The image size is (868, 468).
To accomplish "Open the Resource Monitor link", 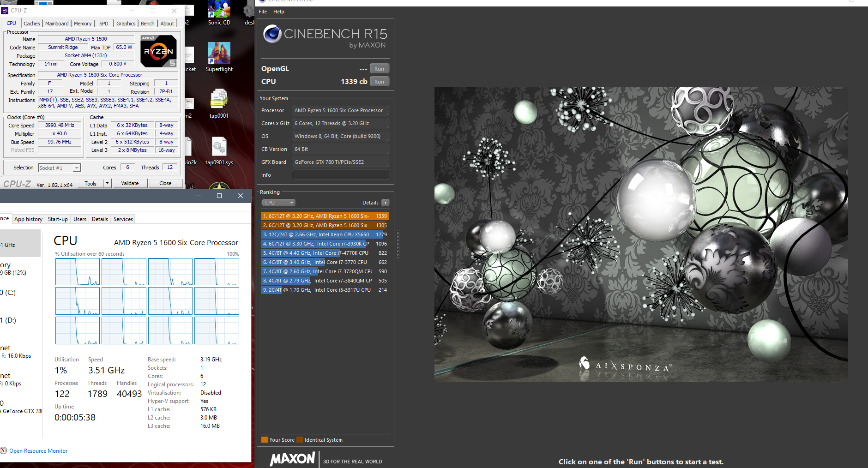I will pyautogui.click(x=38, y=451).
